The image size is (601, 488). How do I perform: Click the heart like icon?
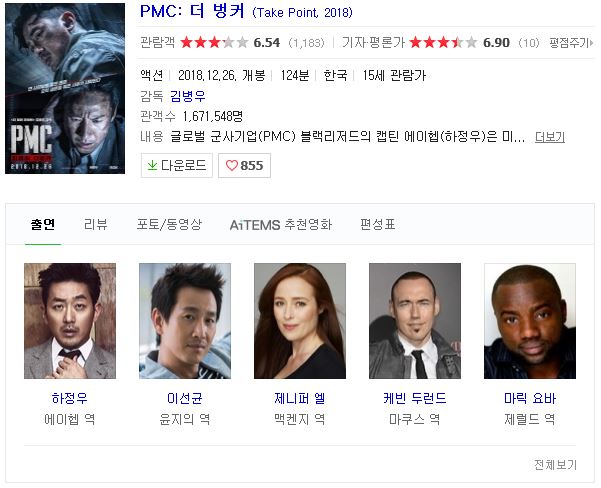232,166
